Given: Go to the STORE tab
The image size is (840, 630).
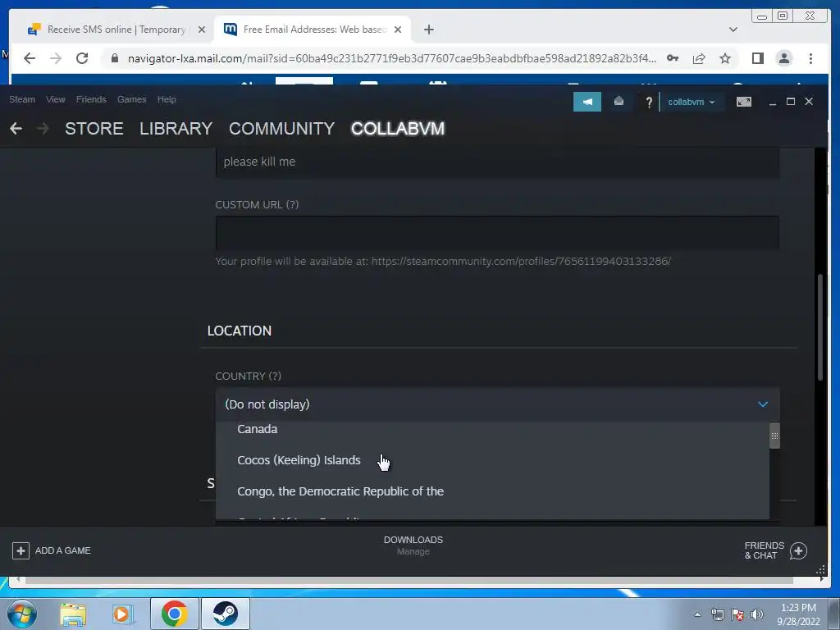Looking at the screenshot, I should click(94, 129).
